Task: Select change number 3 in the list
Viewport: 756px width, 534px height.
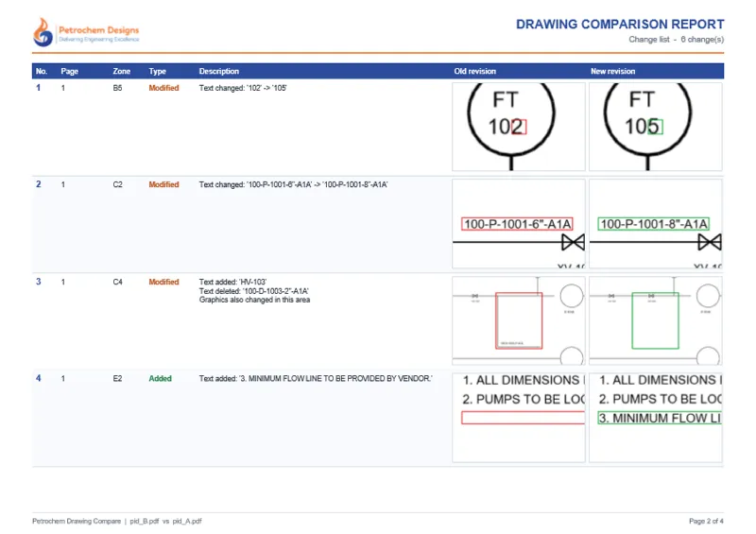Action: tap(39, 282)
